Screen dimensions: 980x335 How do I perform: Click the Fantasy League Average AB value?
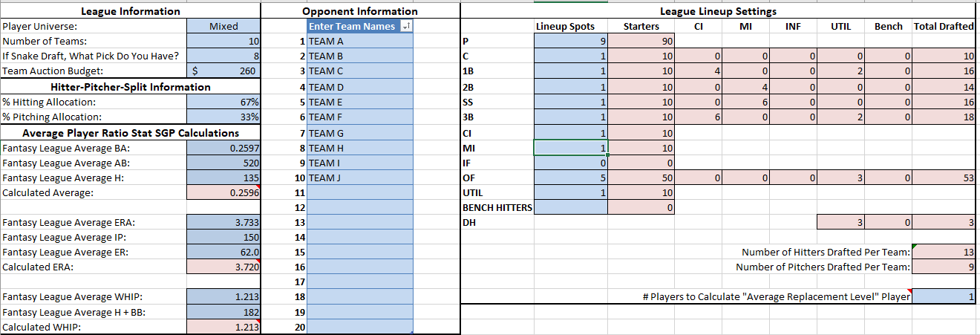[223, 163]
